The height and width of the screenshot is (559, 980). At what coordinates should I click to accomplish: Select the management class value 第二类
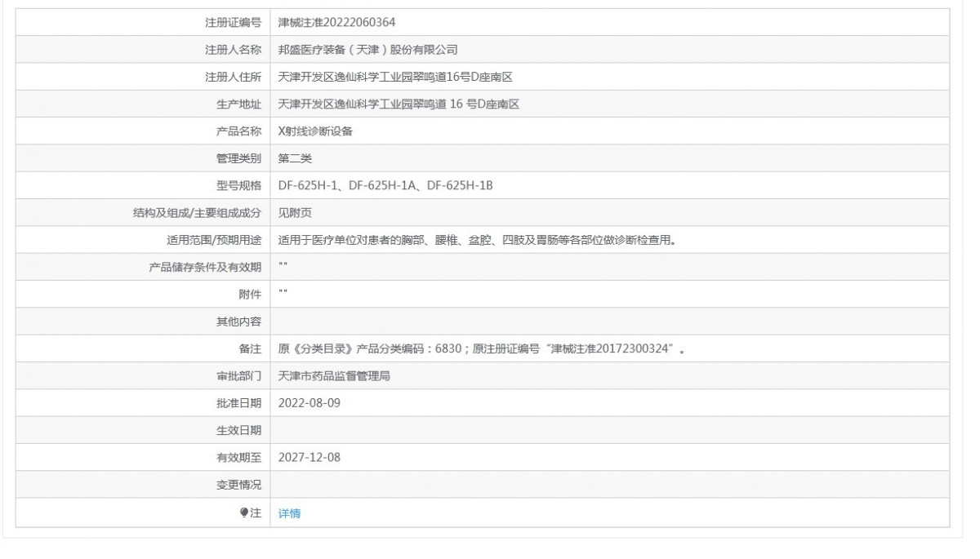click(295, 158)
